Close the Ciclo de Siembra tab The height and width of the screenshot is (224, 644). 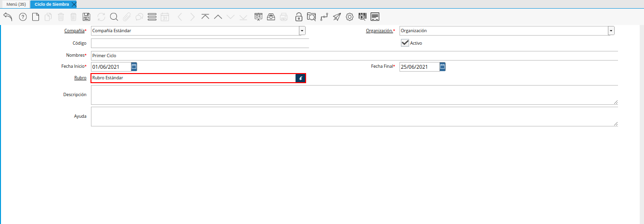(74, 4)
